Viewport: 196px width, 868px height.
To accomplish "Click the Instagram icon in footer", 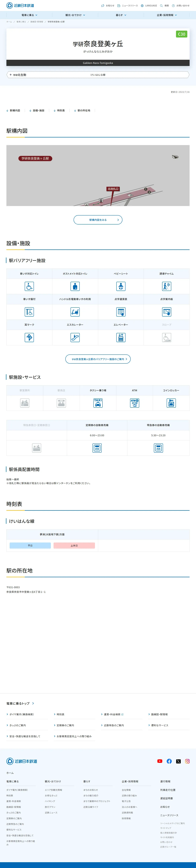I will [187, 761].
